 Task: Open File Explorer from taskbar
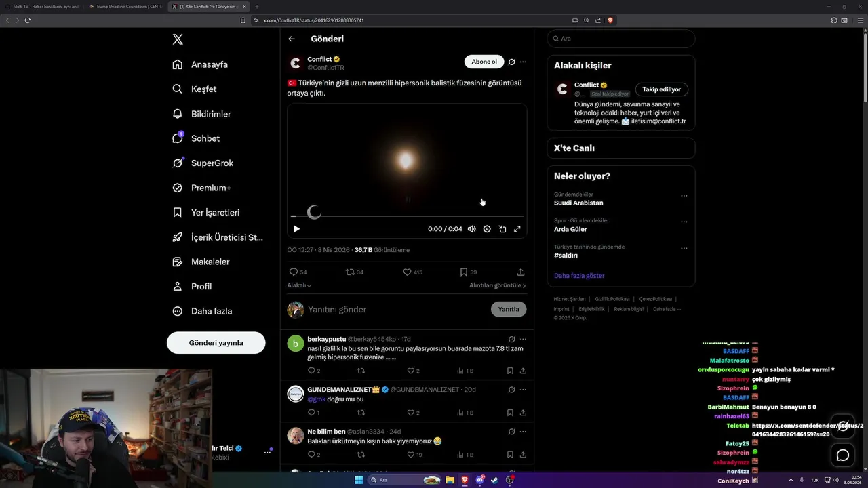[449, 480]
